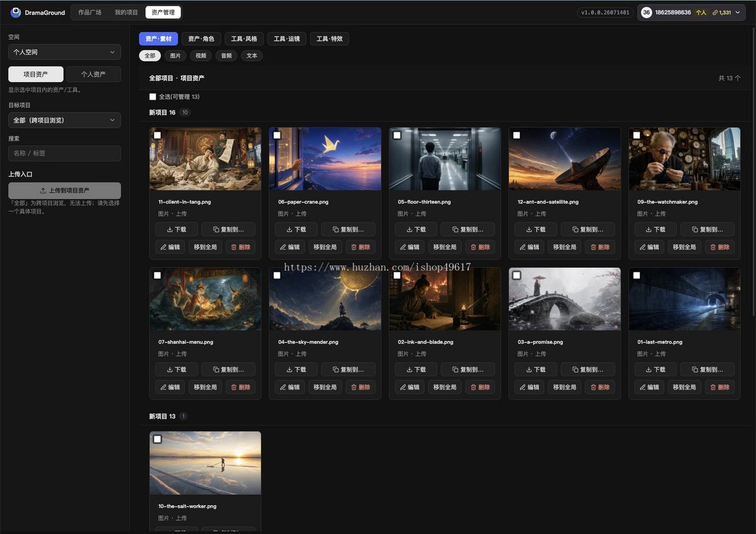This screenshot has width=756, height=534.
Task: Click the user avatar badge 36
Action: coord(646,13)
